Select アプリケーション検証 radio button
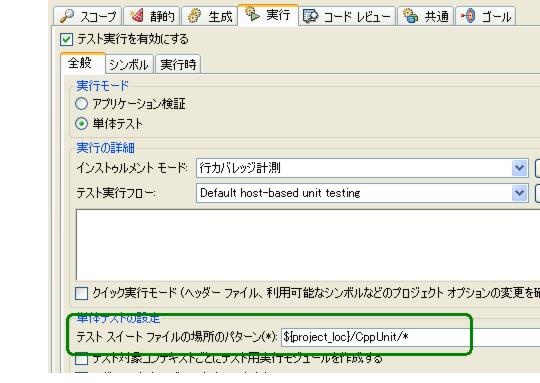This screenshot has width=540, height=383. click(82, 103)
